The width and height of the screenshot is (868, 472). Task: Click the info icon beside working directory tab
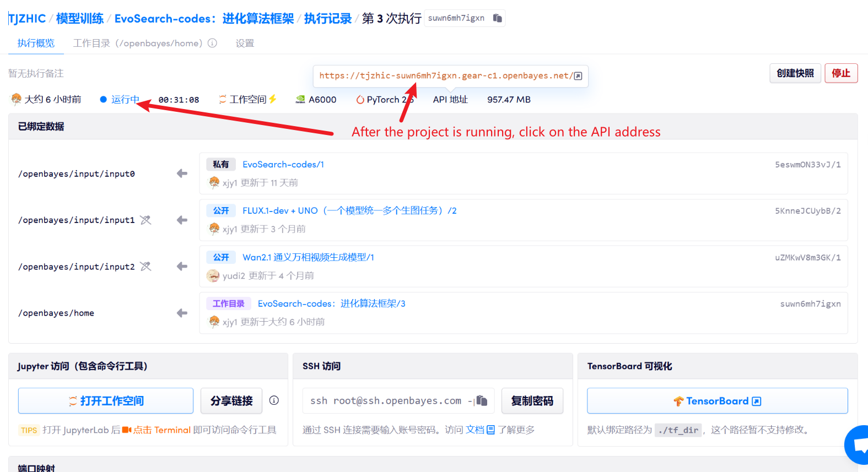tap(212, 43)
